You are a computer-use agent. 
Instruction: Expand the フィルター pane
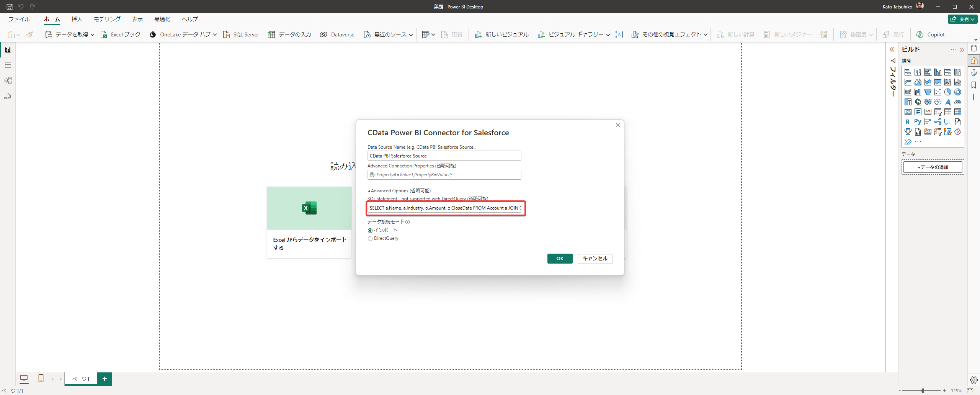coord(892,49)
